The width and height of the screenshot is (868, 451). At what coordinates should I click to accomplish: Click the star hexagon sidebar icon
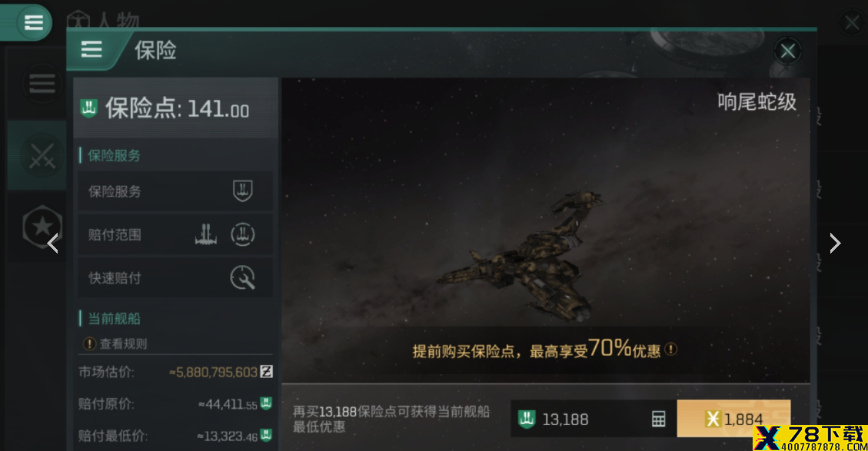click(x=42, y=226)
